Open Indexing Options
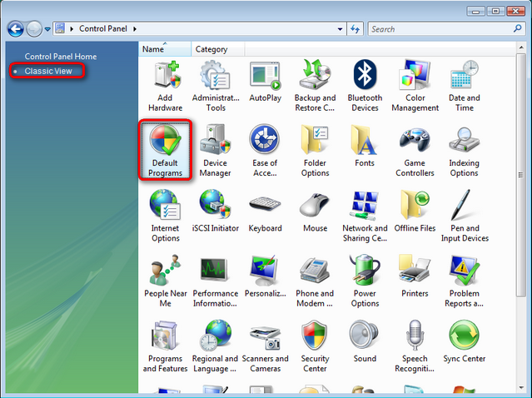The image size is (532, 398). click(464, 151)
